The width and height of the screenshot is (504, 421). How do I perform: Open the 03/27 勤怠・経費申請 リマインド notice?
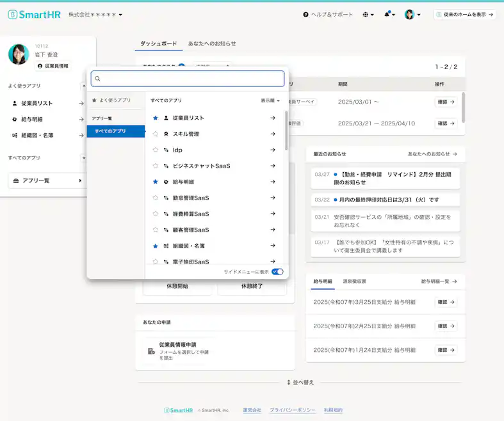pyautogui.click(x=385, y=179)
